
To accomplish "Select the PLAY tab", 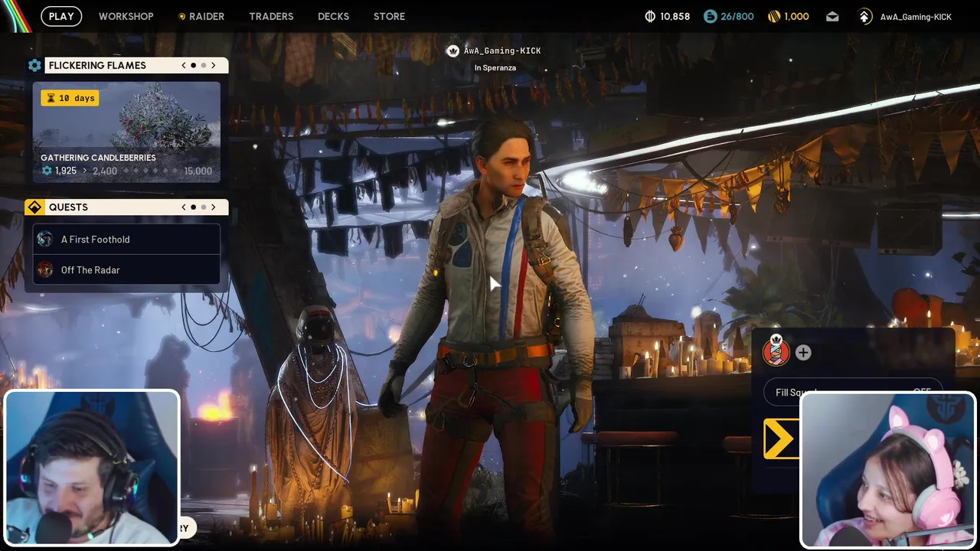I will pyautogui.click(x=61, y=16).
